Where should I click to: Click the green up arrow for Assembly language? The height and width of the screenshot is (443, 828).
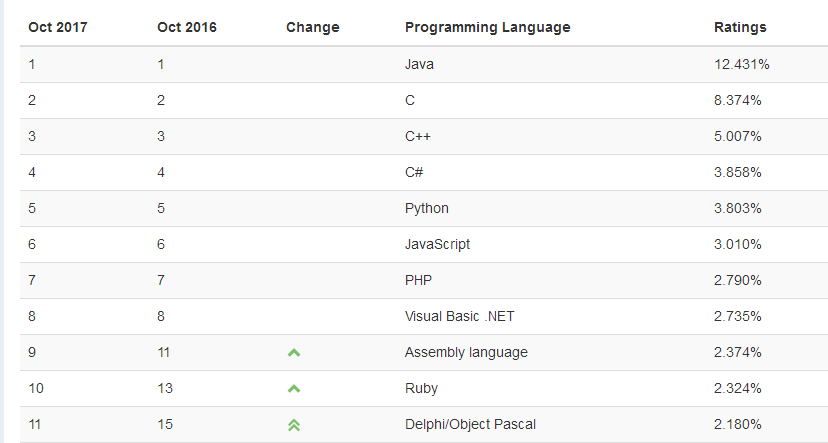tap(294, 353)
